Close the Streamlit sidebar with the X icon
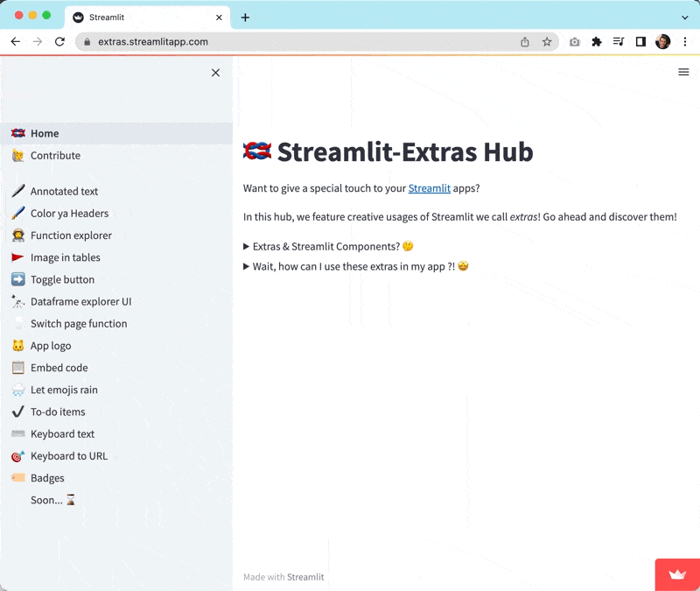Image resolution: width=700 pixels, height=591 pixels. tap(215, 73)
